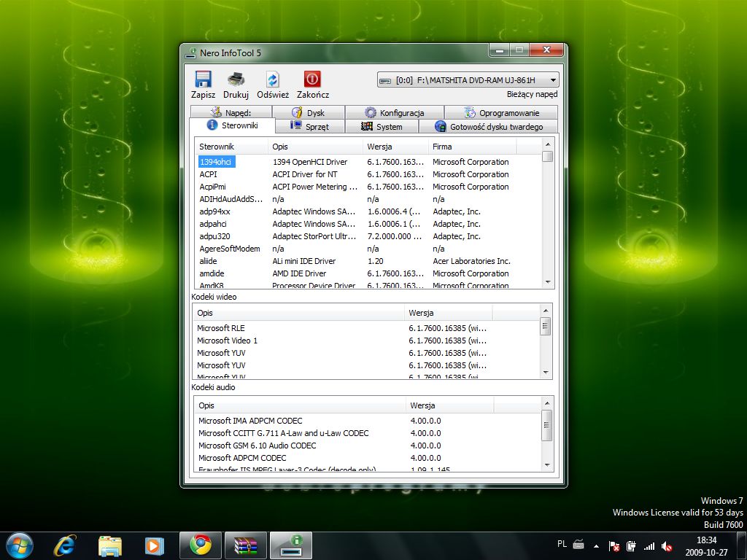Viewport: 747px width, 560px height.
Task: Switch to WinRAR in taskbar
Action: click(245, 545)
